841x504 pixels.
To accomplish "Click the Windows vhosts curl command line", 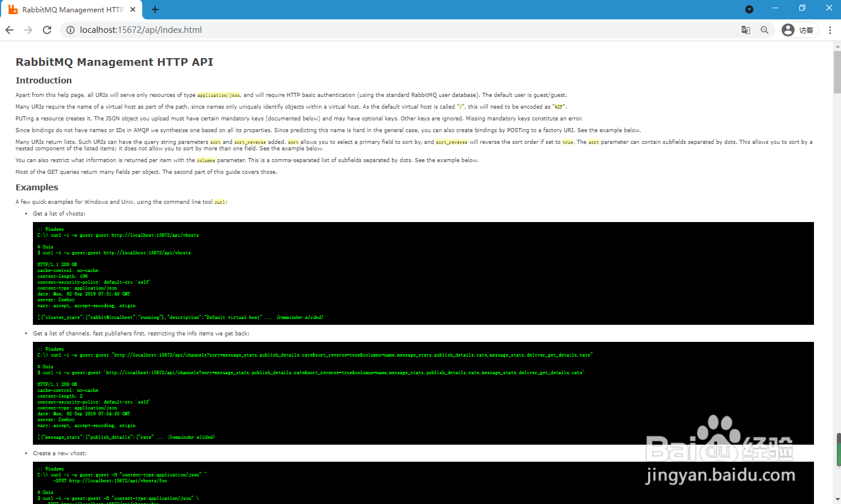I will [x=118, y=235].
